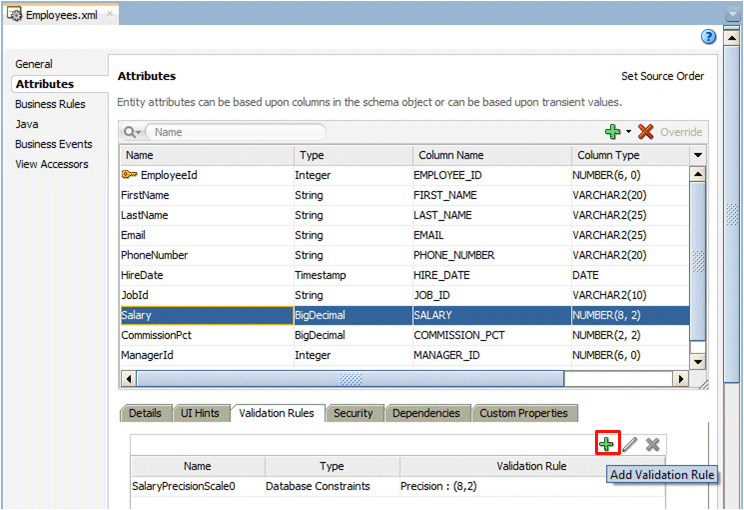Sort by the Name column header in attributes table
The image size is (744, 510).
(x=206, y=155)
